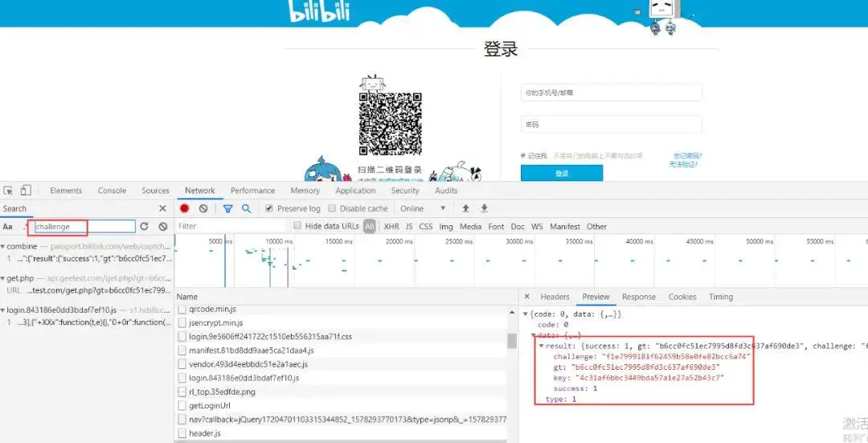The width and height of the screenshot is (868, 443).
Task: Open the Audits tab
Action: tap(446, 191)
